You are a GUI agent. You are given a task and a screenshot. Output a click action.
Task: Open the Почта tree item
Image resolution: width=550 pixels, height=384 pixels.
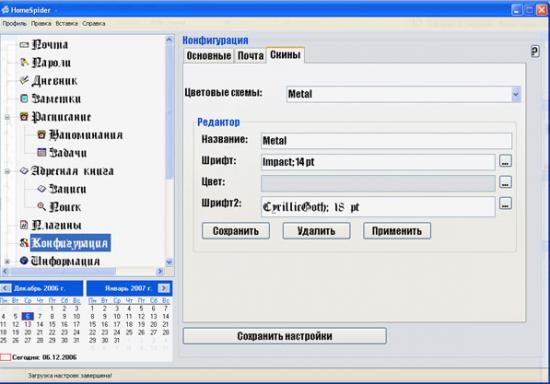click(50, 45)
